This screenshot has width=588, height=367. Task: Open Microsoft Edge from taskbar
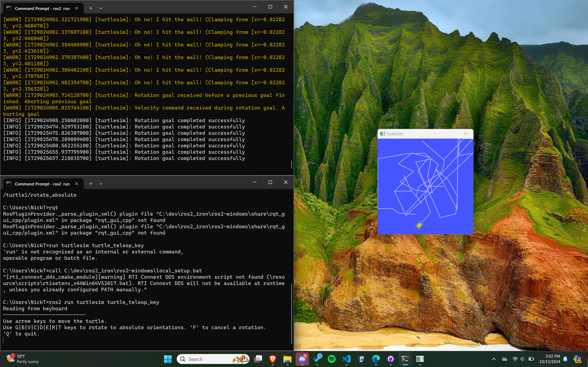[x=376, y=359]
